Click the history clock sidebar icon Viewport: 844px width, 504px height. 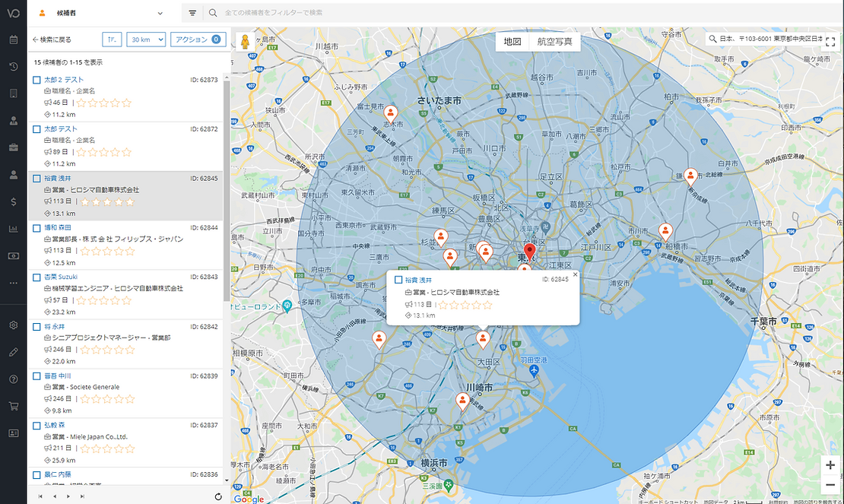coord(13,66)
